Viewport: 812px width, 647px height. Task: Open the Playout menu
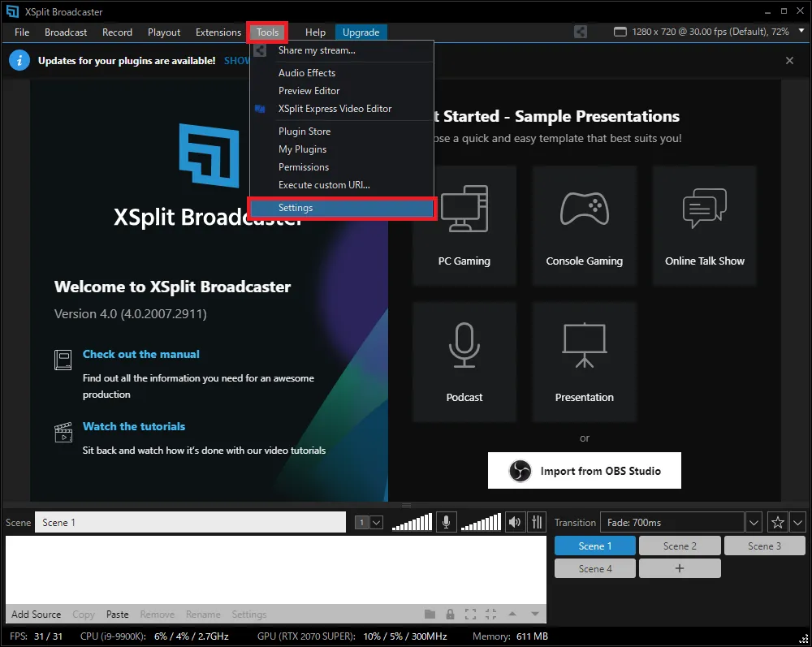click(x=164, y=32)
